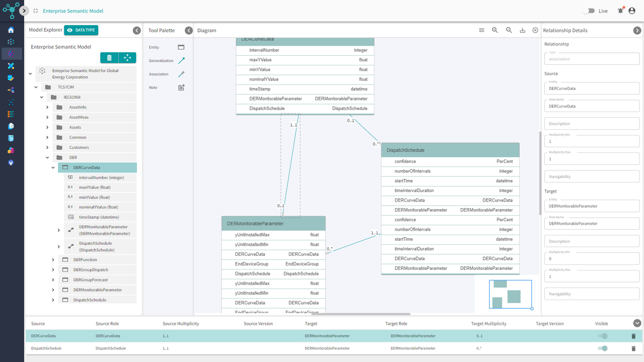The image size is (644, 362).
Task: Click the Source Multiplicity Max field
Action: pyautogui.click(x=592, y=159)
